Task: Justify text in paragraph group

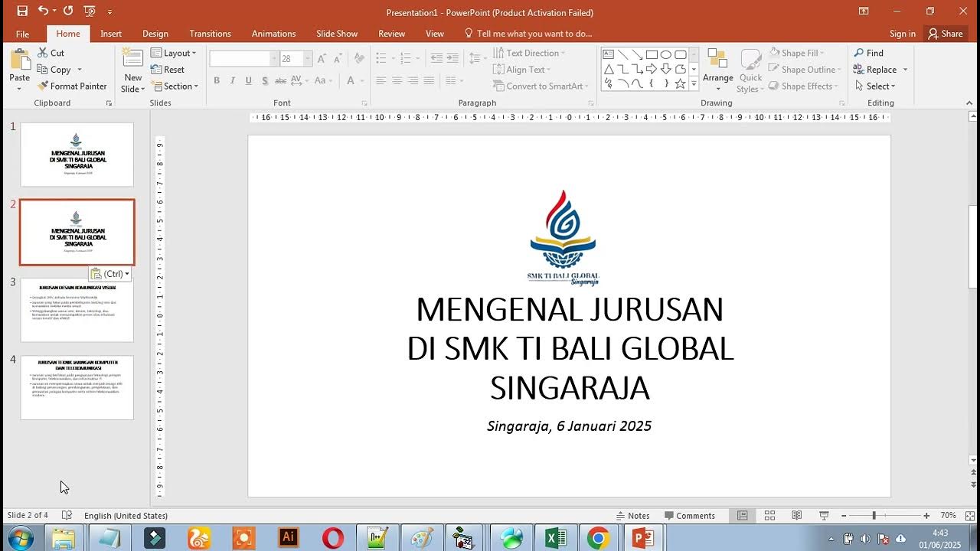Action: coord(429,80)
